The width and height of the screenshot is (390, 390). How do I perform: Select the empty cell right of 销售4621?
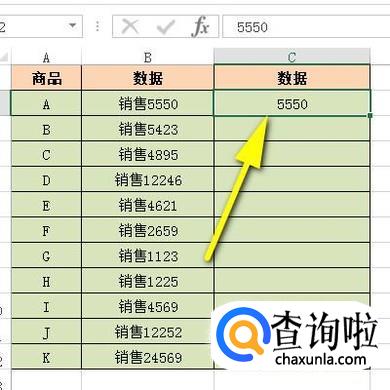click(292, 205)
